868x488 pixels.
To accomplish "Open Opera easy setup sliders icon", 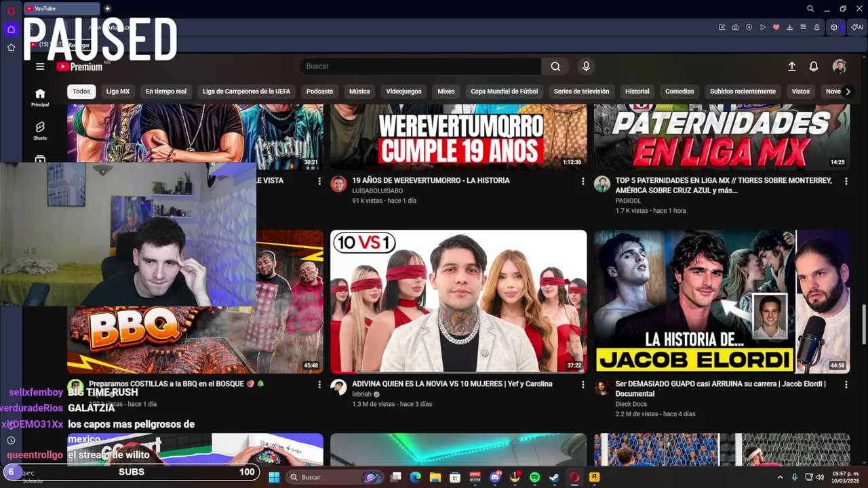I will pos(804,27).
